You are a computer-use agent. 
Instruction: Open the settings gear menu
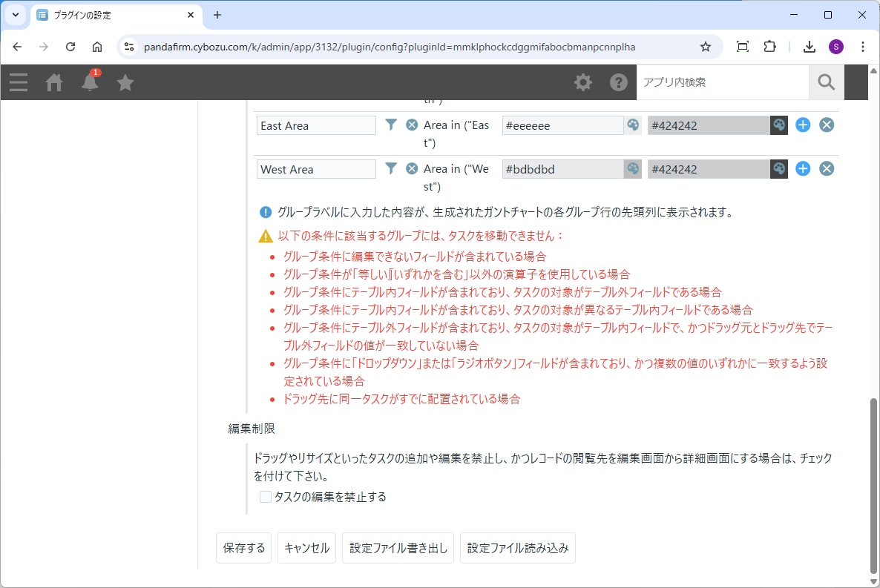pos(583,82)
